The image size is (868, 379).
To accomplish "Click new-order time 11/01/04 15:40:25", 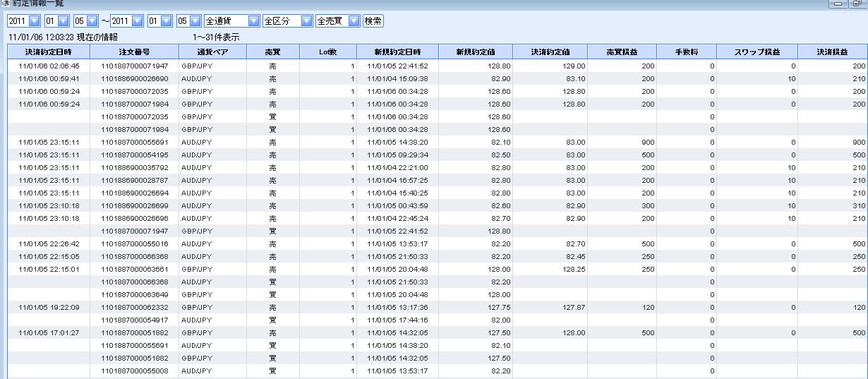I will click(397, 193).
